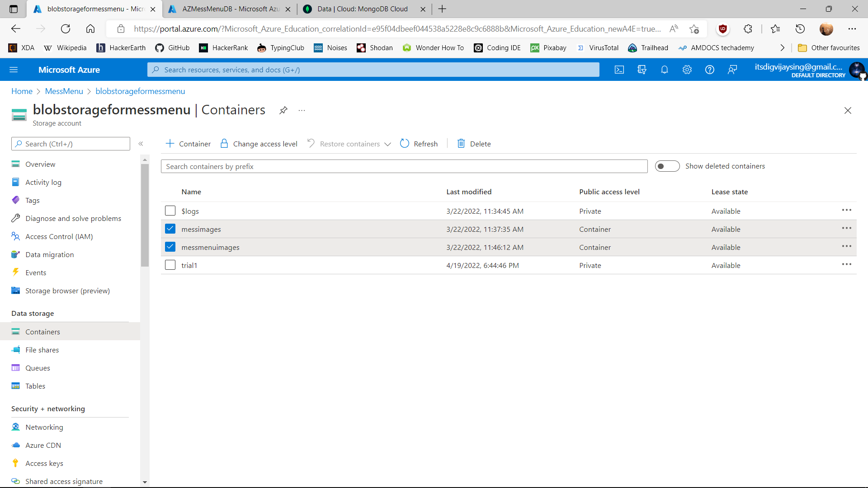Click Change access level

click(x=265, y=143)
